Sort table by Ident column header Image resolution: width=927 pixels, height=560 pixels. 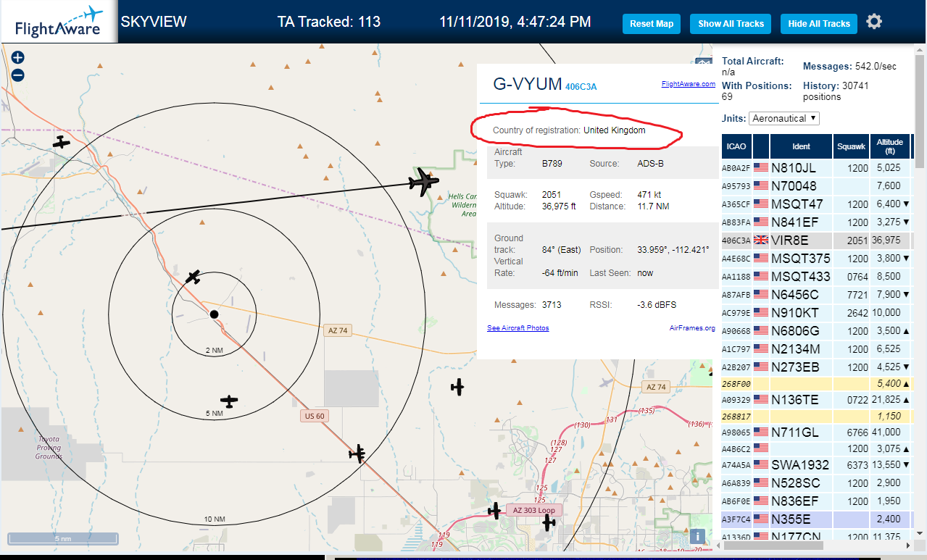coord(801,146)
